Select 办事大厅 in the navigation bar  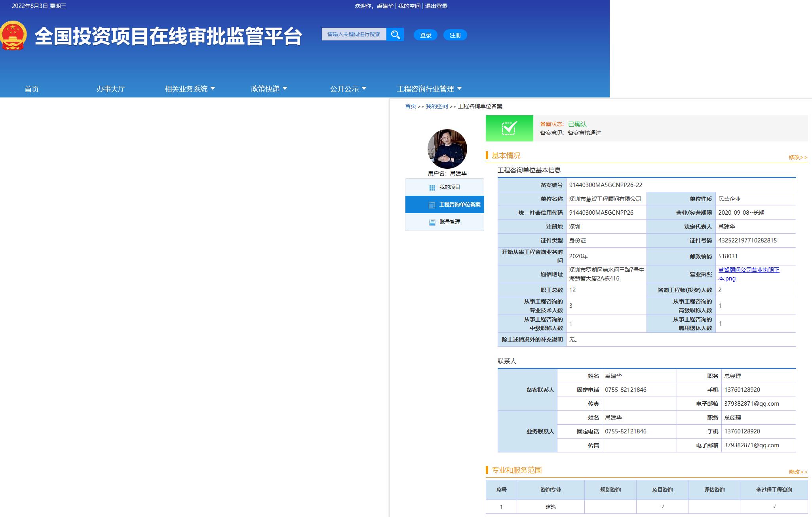pyautogui.click(x=112, y=89)
